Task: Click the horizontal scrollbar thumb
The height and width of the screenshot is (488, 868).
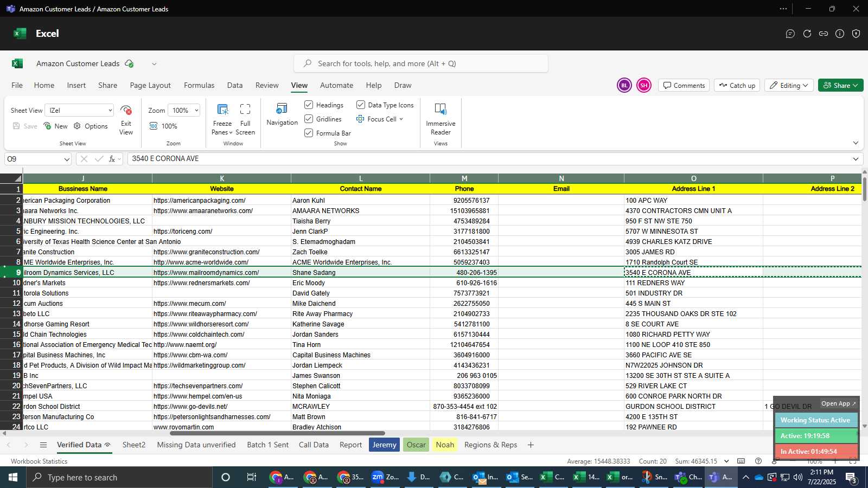Action: pyautogui.click(x=277, y=433)
